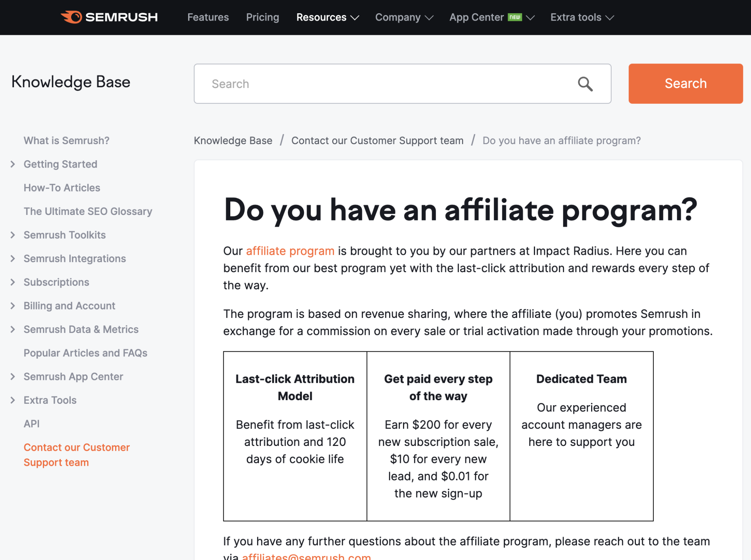Click the Semrush flame logo icon
751x560 pixels.
72,17
